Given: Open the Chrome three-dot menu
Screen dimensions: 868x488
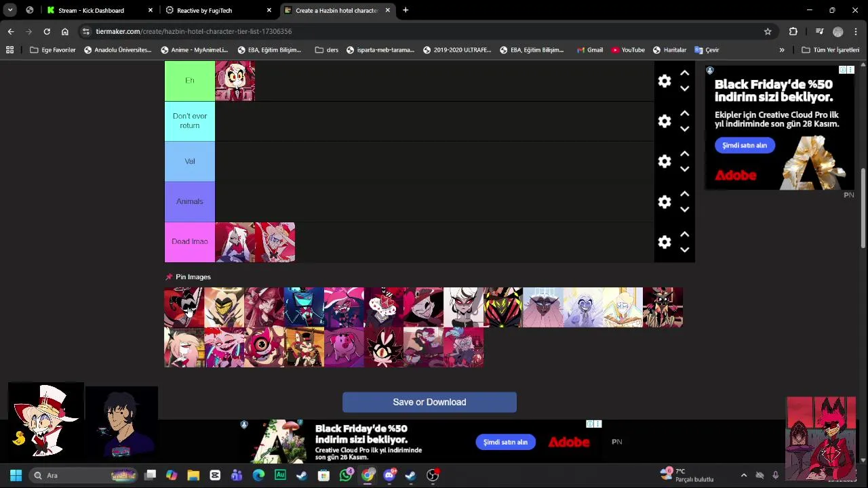Looking at the screenshot, I should click(x=856, y=31).
